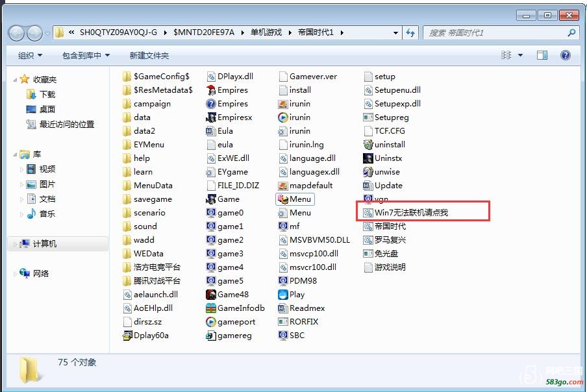Open the help icon in toolbar
Image resolution: width=587 pixels, height=392 pixels.
[566, 55]
